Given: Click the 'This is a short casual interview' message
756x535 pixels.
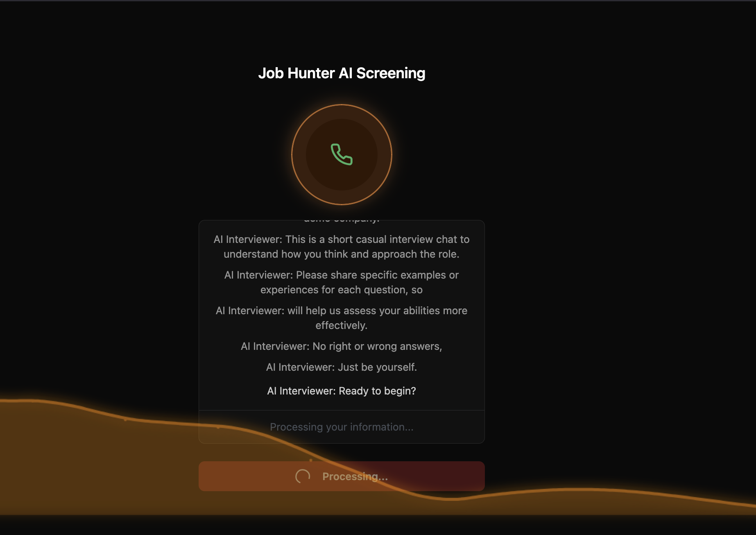Looking at the screenshot, I should (342, 247).
